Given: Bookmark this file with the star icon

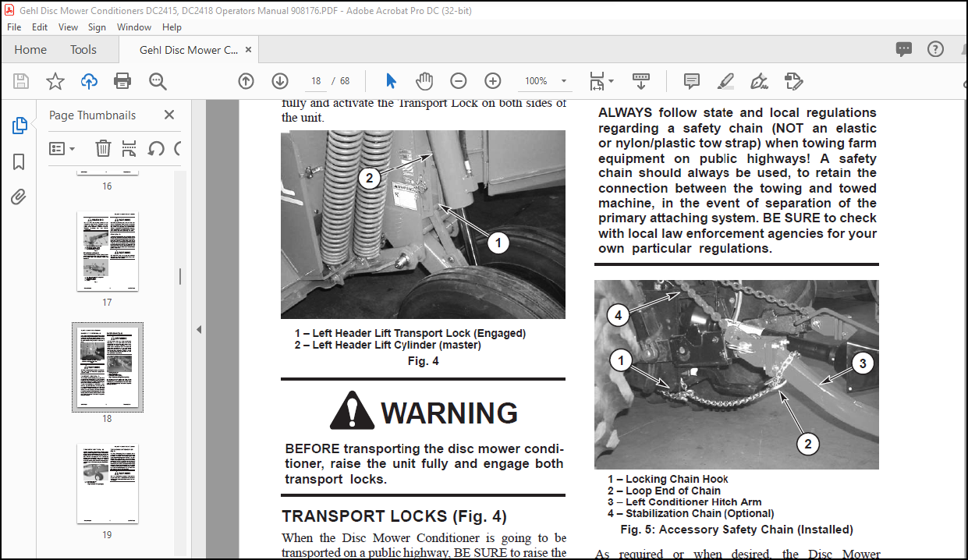Looking at the screenshot, I should pos(55,81).
